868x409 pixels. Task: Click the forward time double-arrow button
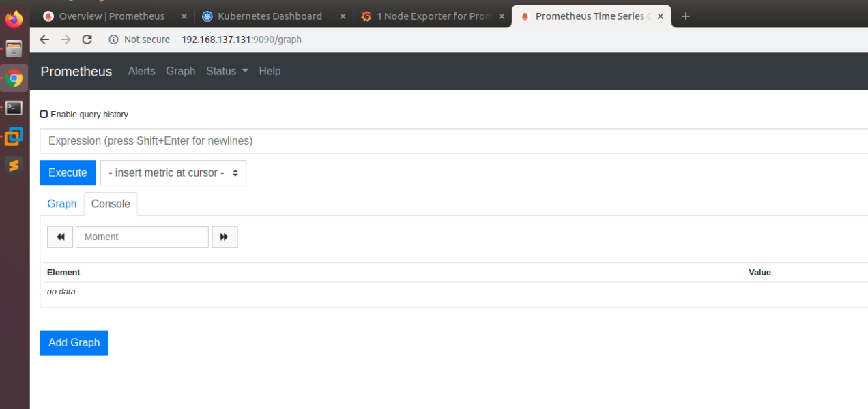(x=225, y=237)
